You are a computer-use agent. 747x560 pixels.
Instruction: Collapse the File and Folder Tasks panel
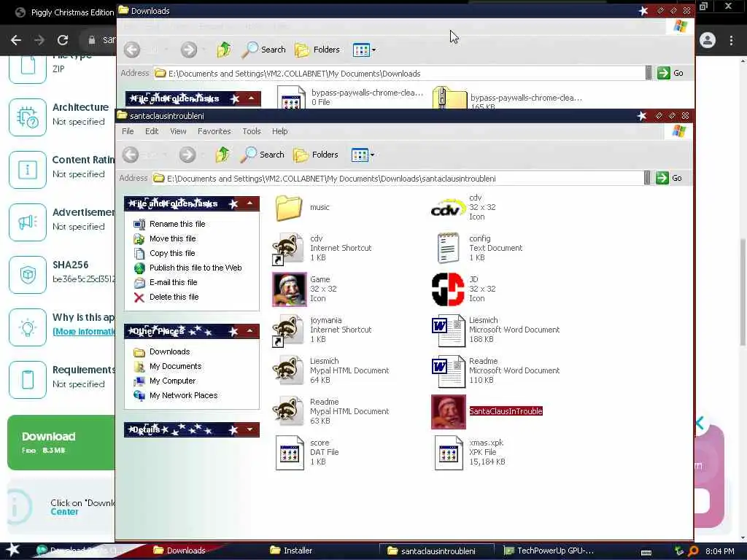(250, 204)
